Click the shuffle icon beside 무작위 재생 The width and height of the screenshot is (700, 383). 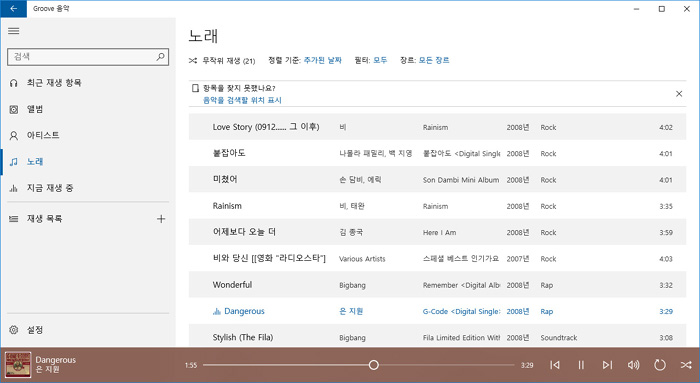click(x=193, y=60)
